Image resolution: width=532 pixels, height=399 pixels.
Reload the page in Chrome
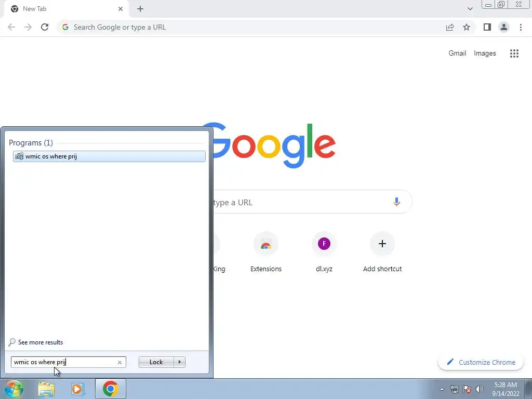[45, 27]
